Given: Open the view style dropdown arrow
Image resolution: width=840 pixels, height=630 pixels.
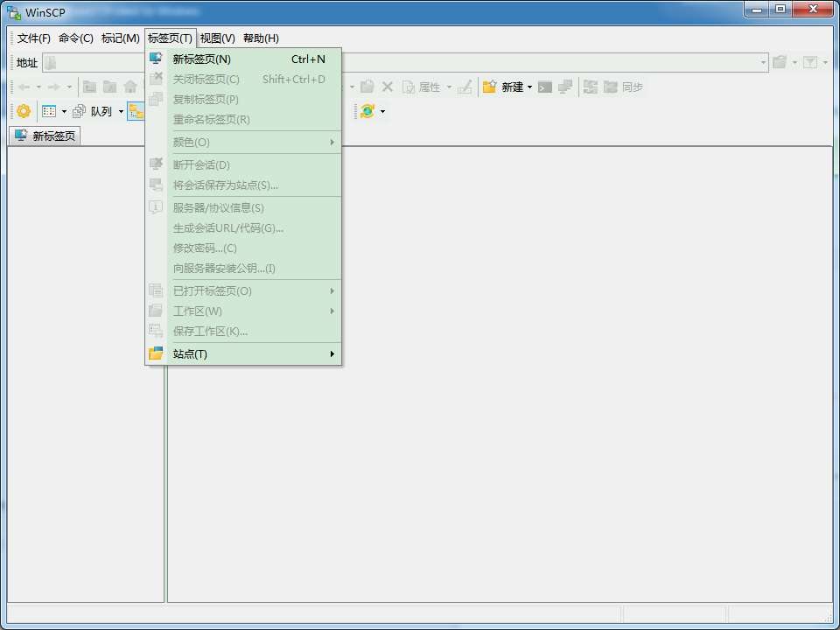Looking at the screenshot, I should pos(64,112).
